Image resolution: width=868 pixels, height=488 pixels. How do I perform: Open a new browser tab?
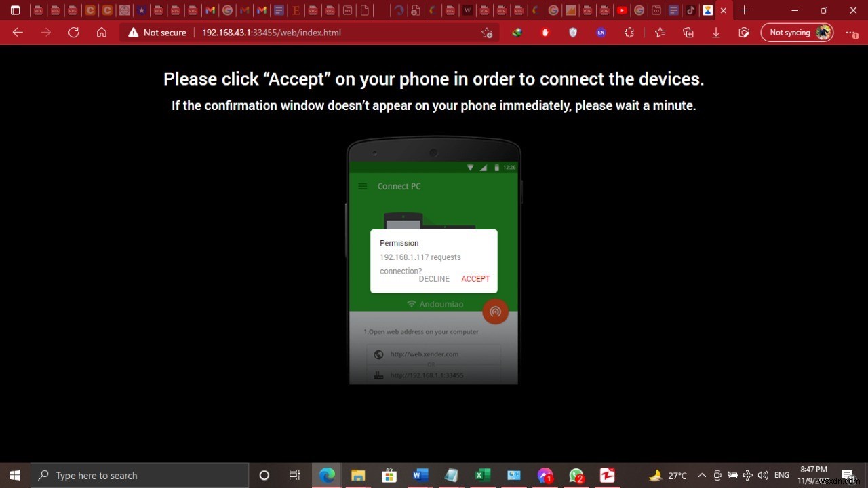(x=744, y=10)
